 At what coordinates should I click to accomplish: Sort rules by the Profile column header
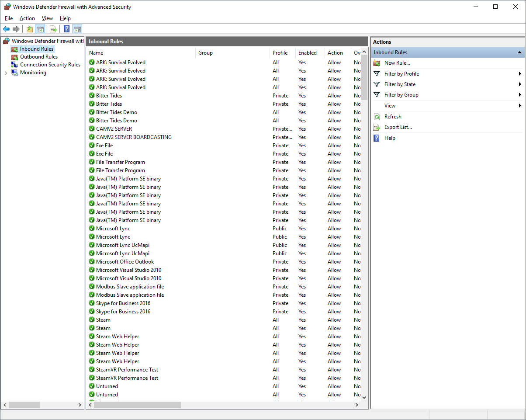click(282, 53)
